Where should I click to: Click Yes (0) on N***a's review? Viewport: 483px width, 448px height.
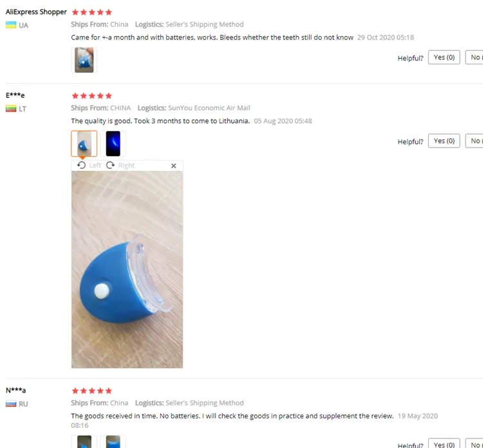click(444, 443)
